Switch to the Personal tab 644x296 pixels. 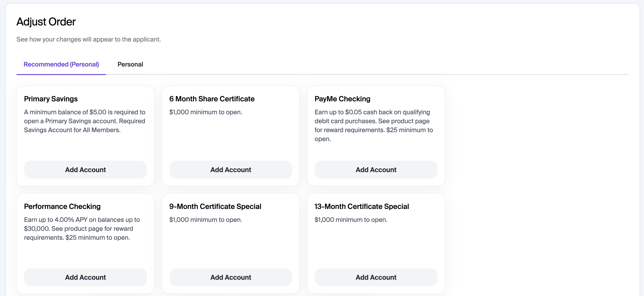coord(130,64)
